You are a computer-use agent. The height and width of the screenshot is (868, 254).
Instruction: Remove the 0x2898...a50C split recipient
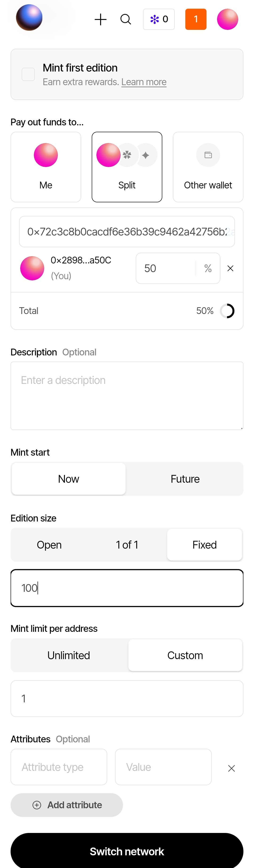[x=230, y=268]
